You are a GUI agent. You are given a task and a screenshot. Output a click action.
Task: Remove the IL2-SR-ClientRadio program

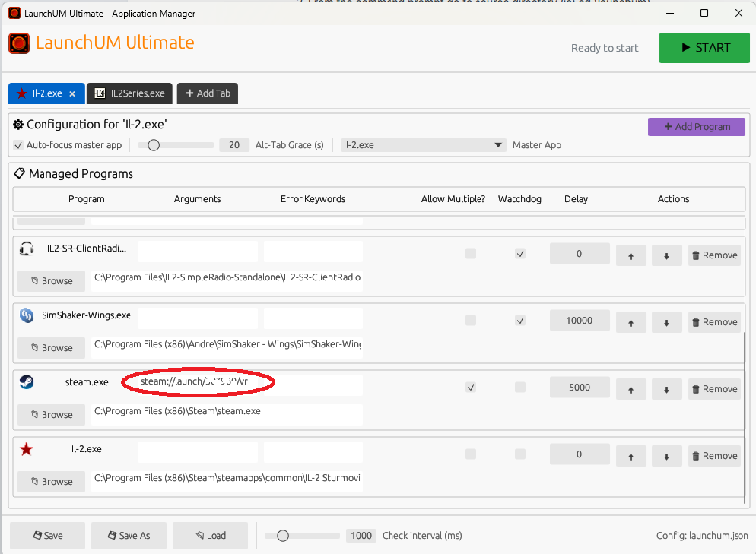coord(714,255)
